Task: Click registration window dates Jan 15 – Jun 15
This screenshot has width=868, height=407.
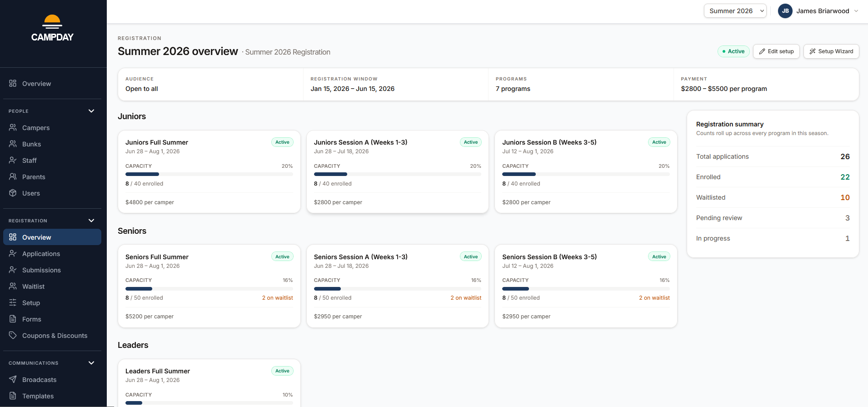Action: click(x=352, y=89)
